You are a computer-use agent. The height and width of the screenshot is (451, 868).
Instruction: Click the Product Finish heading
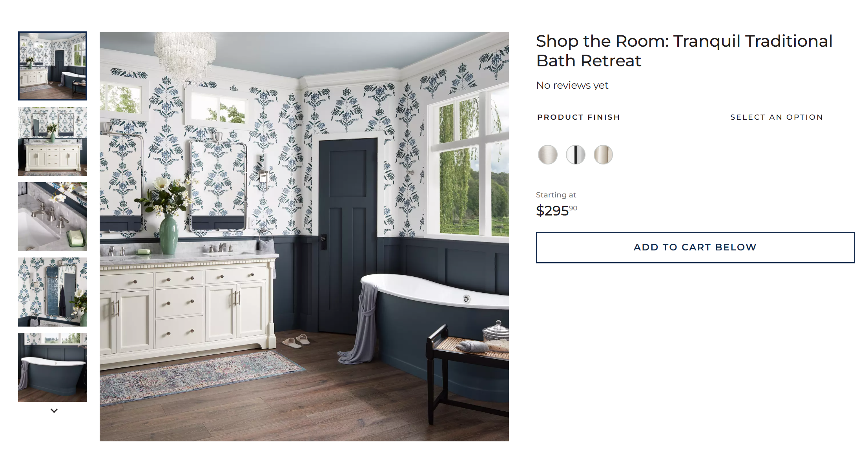point(578,117)
